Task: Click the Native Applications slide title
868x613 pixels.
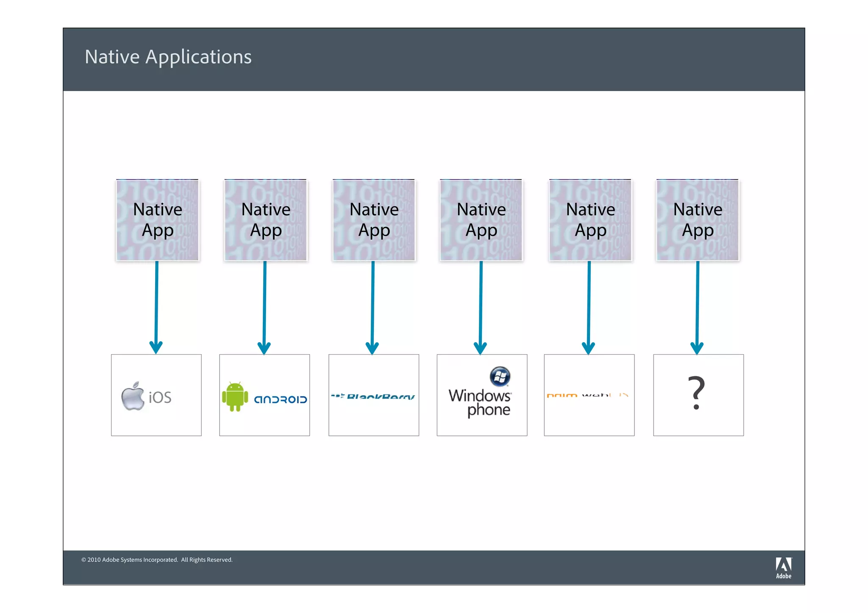Action: pyautogui.click(x=168, y=57)
